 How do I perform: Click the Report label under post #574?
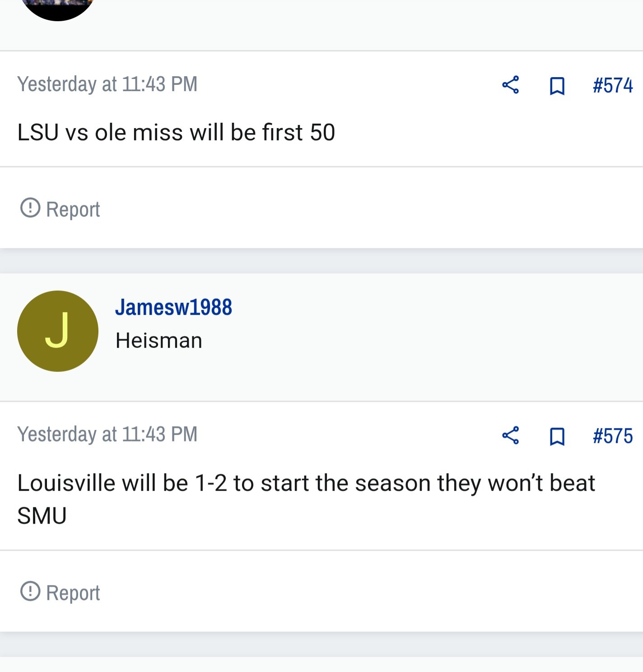(73, 209)
